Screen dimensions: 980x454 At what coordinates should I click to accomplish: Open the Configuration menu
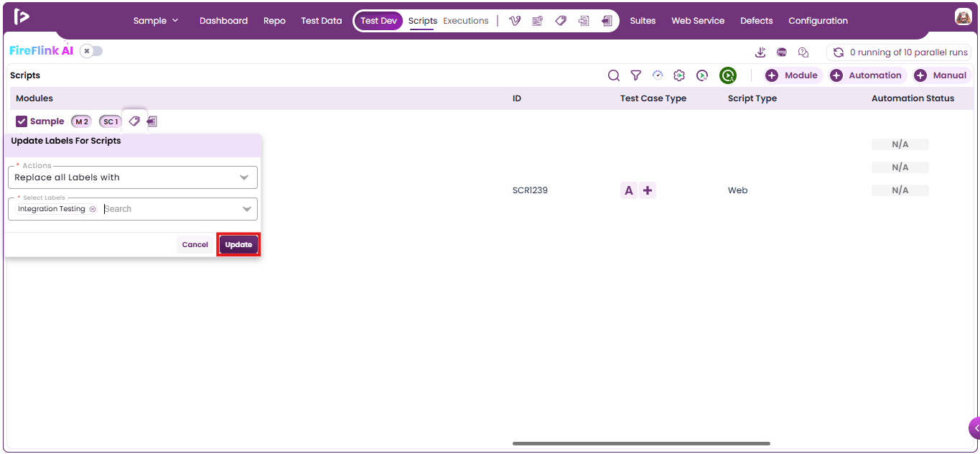click(818, 21)
